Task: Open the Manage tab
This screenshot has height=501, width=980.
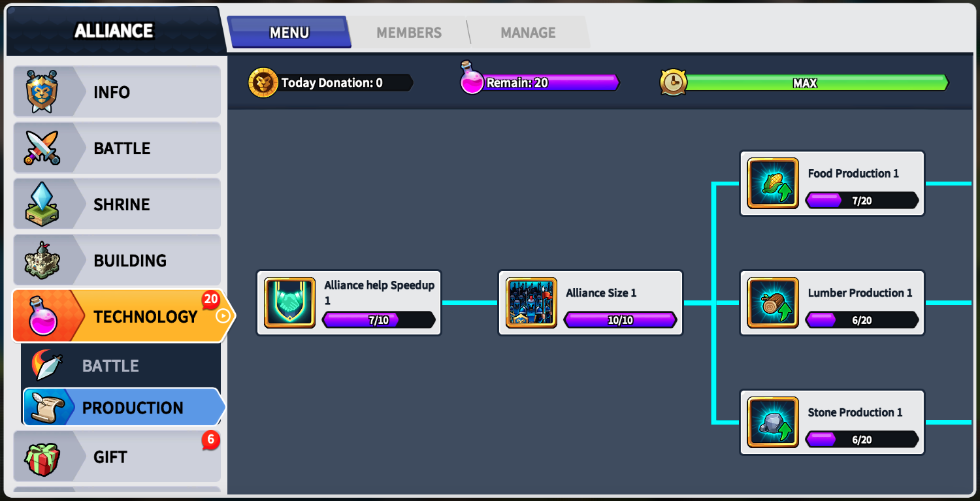Action: (528, 33)
